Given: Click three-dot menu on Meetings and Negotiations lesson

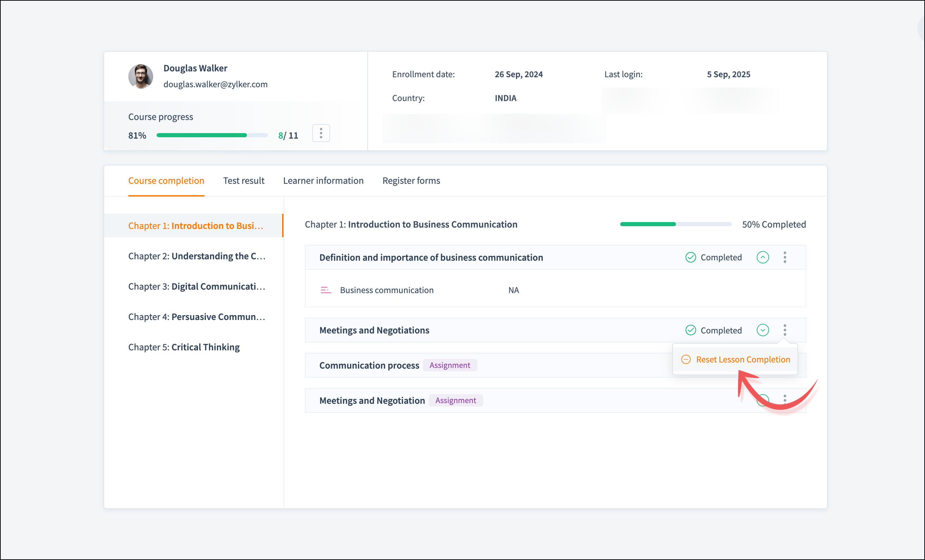Looking at the screenshot, I should click(785, 330).
